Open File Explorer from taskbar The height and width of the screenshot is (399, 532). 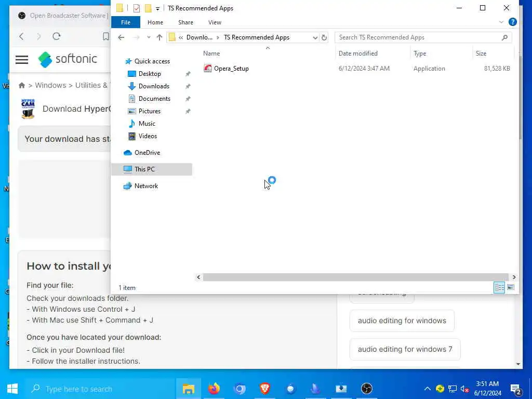tap(188, 389)
